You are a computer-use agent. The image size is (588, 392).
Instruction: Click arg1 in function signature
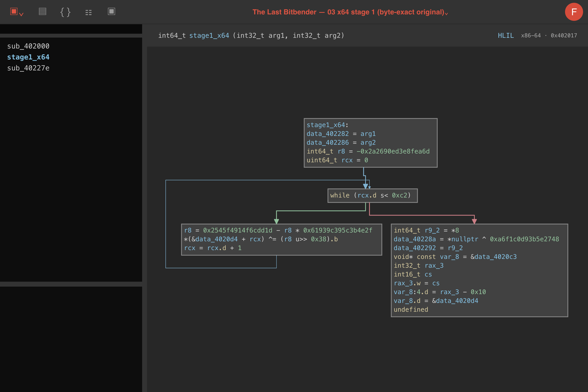[x=276, y=35]
